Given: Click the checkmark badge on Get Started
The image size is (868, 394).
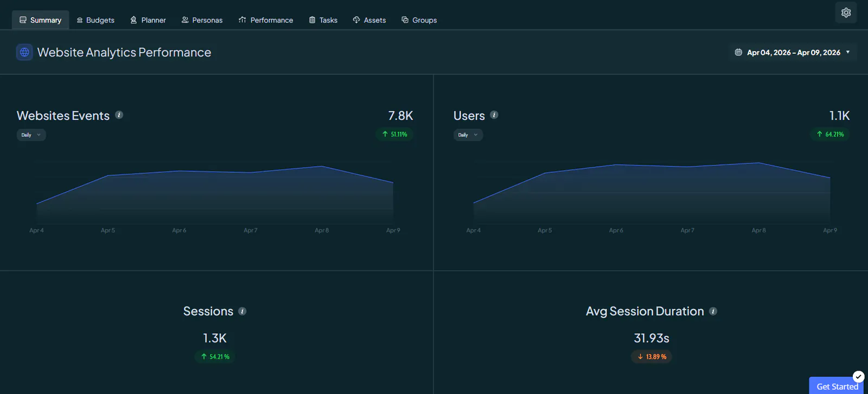Looking at the screenshot, I should click(858, 377).
